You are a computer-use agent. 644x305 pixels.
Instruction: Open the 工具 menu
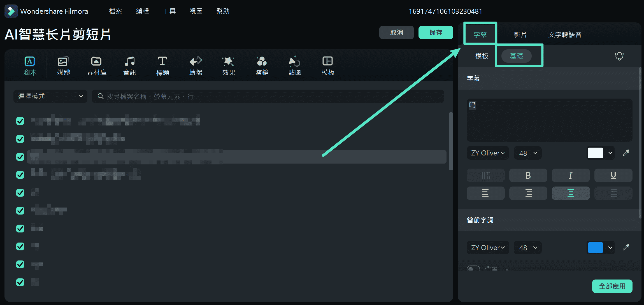pos(169,11)
